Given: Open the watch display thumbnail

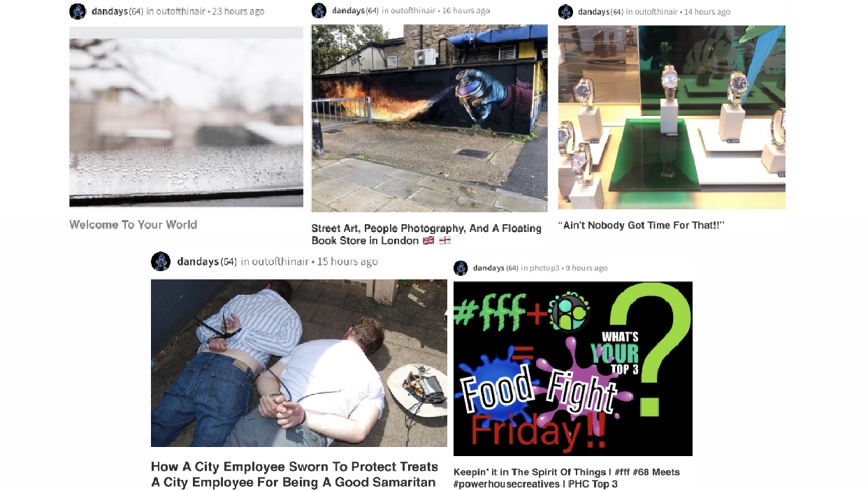Looking at the screenshot, I should [x=672, y=117].
